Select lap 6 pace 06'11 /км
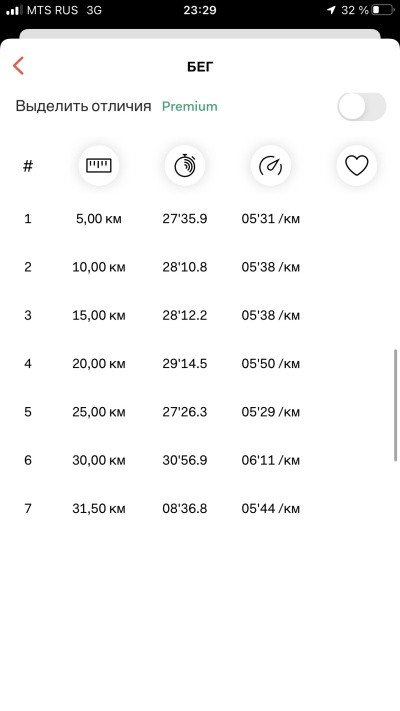The height and width of the screenshot is (711, 400). pos(271,460)
